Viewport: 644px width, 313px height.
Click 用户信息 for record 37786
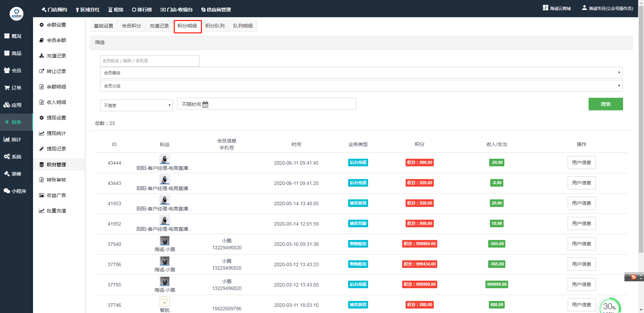581,264
